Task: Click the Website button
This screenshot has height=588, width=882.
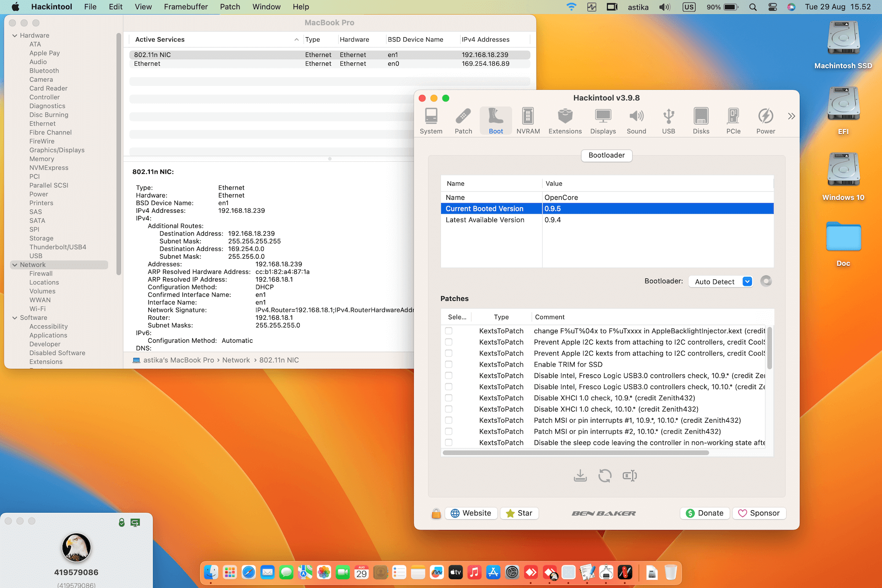Action: tap(471, 513)
